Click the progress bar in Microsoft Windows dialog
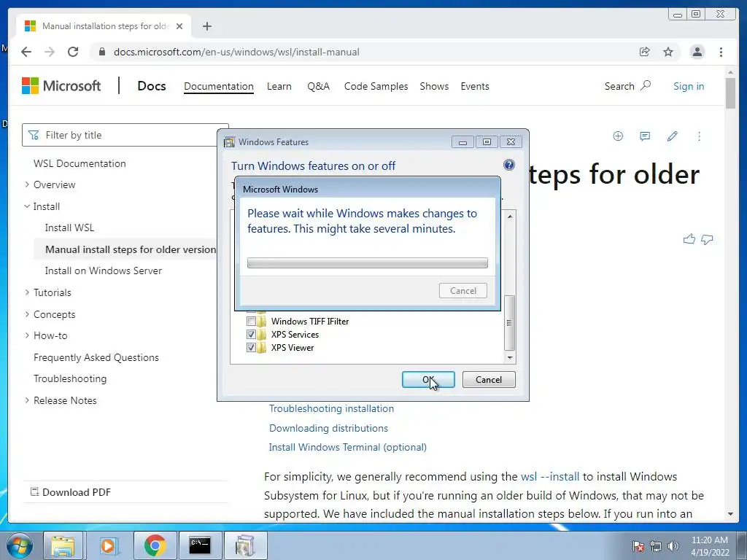This screenshot has width=747, height=560. tap(368, 262)
